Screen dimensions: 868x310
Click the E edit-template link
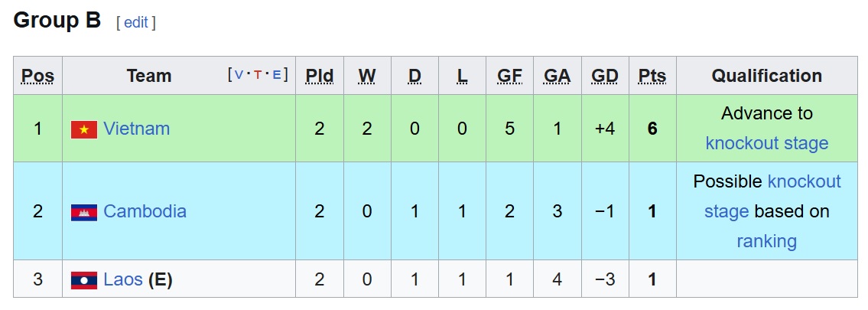click(x=277, y=75)
